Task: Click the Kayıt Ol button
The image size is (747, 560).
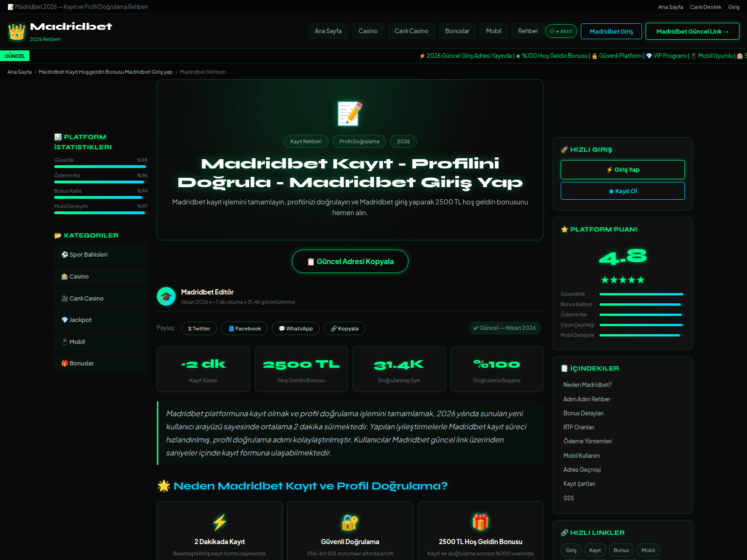Action: pos(622,191)
